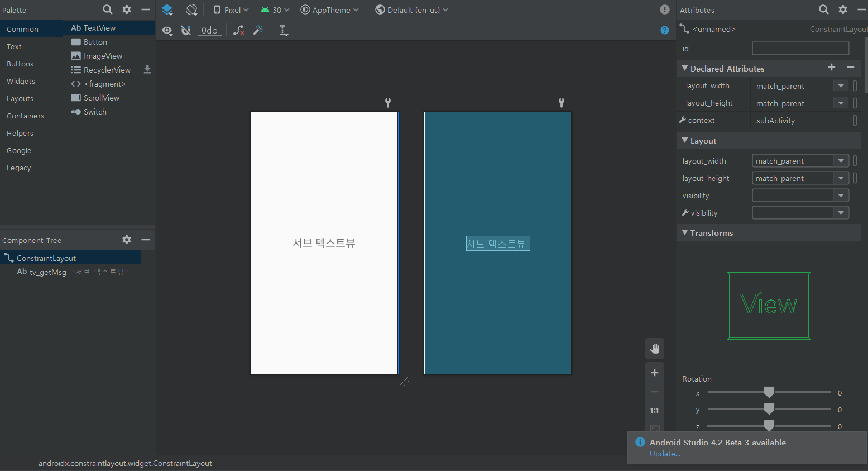Select tv_getMsg in Component Tree
Screen dimensions: 868x471
[70, 272]
